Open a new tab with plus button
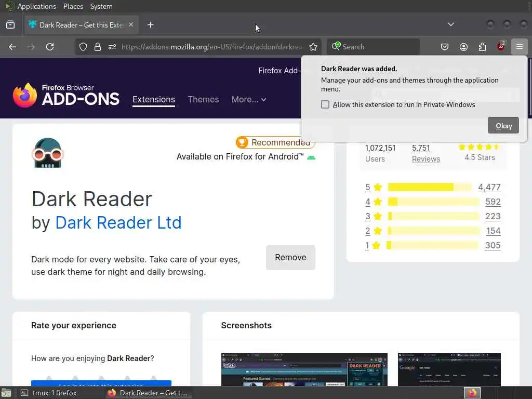The width and height of the screenshot is (532, 399). pyautogui.click(x=150, y=25)
